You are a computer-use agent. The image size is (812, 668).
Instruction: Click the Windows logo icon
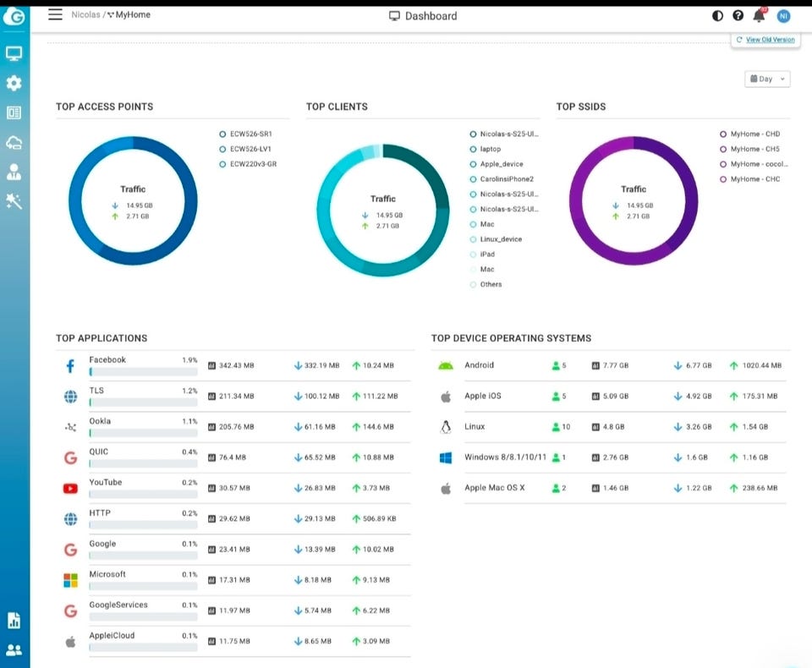coord(446,457)
